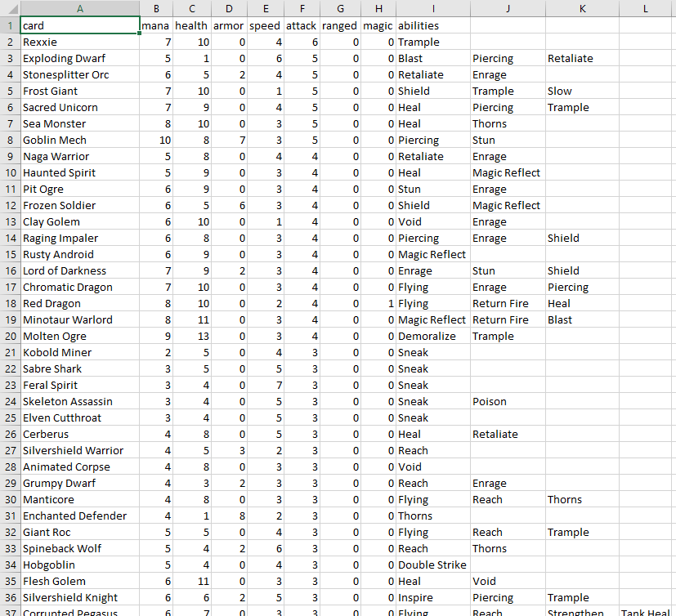The image size is (676, 616).
Task: Click the abilities header cell
Action: tap(433, 26)
